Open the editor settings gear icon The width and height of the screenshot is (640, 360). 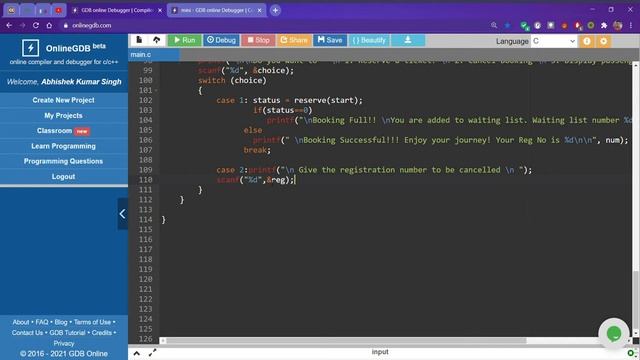[603, 41]
